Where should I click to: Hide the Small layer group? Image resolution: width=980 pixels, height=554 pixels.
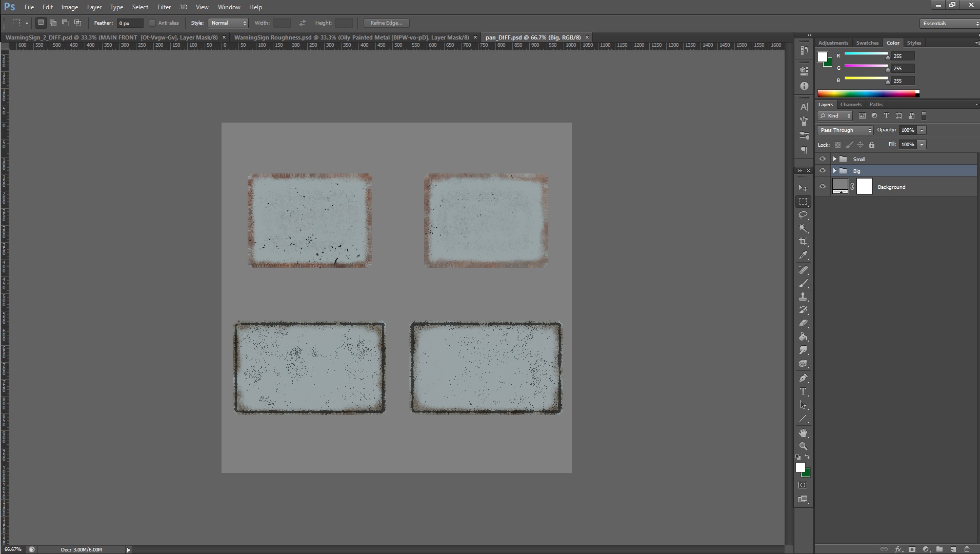tap(823, 159)
